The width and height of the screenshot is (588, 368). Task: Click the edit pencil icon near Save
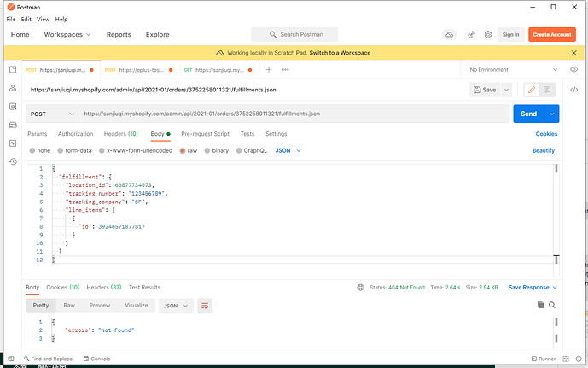coord(532,89)
